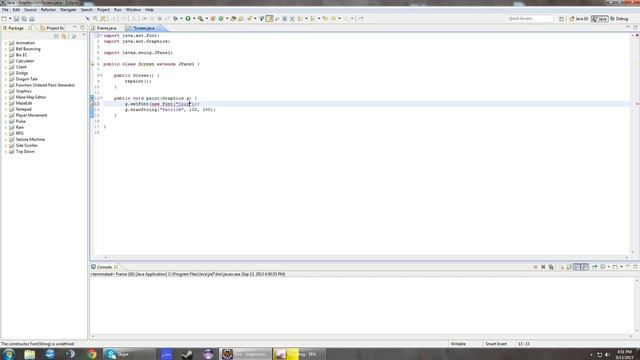Select the Screen.java editor tab

click(144, 28)
